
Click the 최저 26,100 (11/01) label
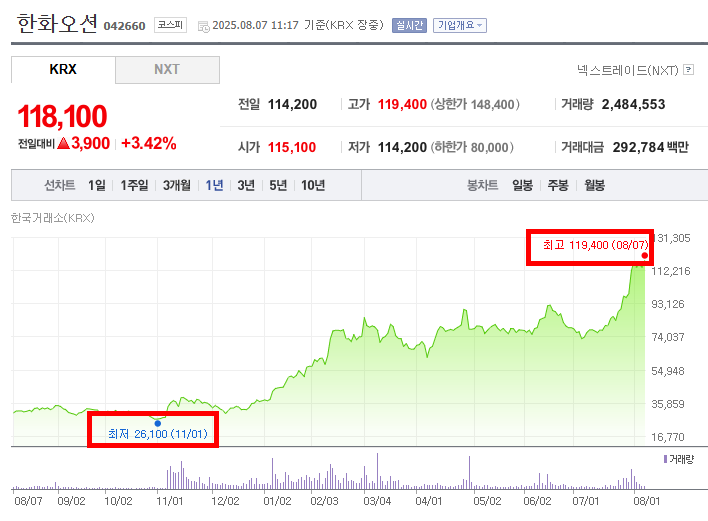pos(158,434)
